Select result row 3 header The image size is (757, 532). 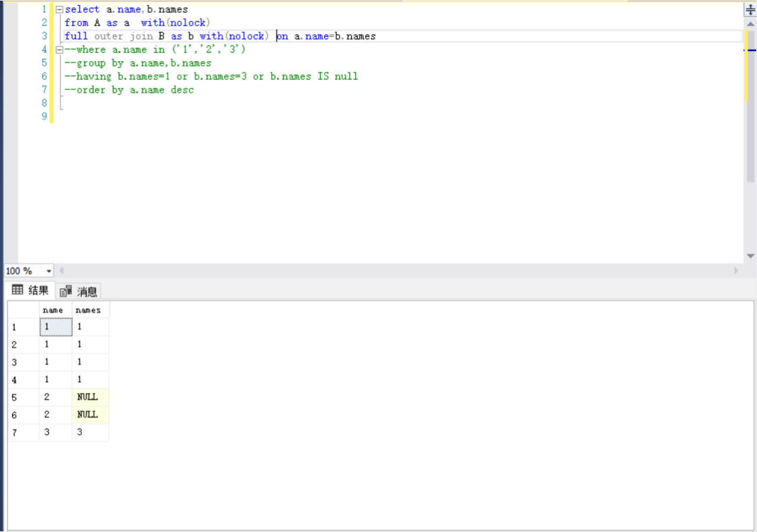[x=24, y=362]
